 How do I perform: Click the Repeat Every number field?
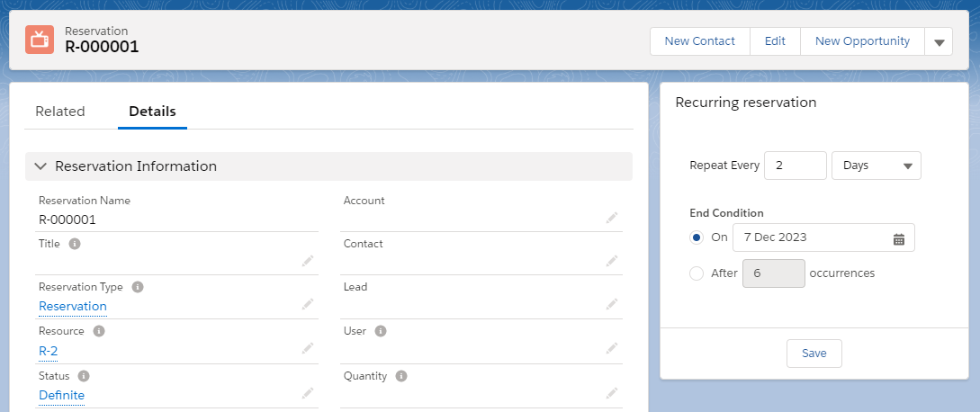[795, 166]
